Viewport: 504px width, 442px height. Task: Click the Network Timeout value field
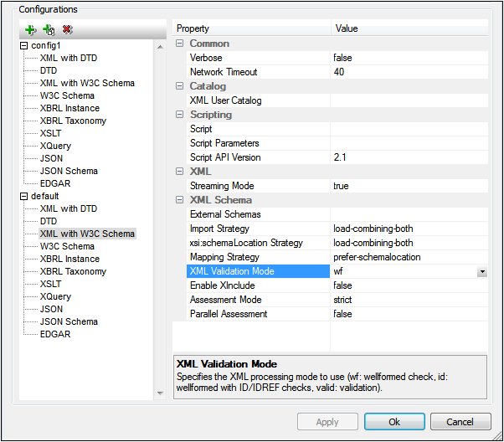click(409, 72)
